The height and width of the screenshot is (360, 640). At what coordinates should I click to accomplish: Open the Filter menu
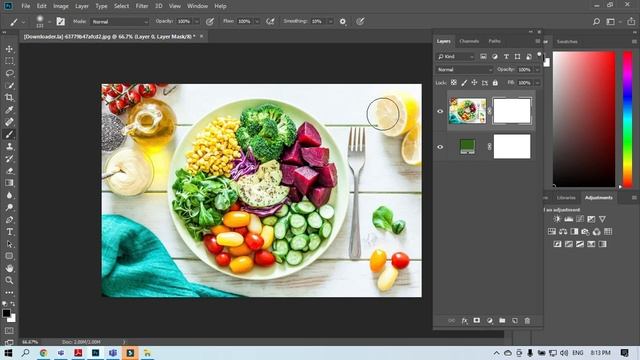(142, 6)
